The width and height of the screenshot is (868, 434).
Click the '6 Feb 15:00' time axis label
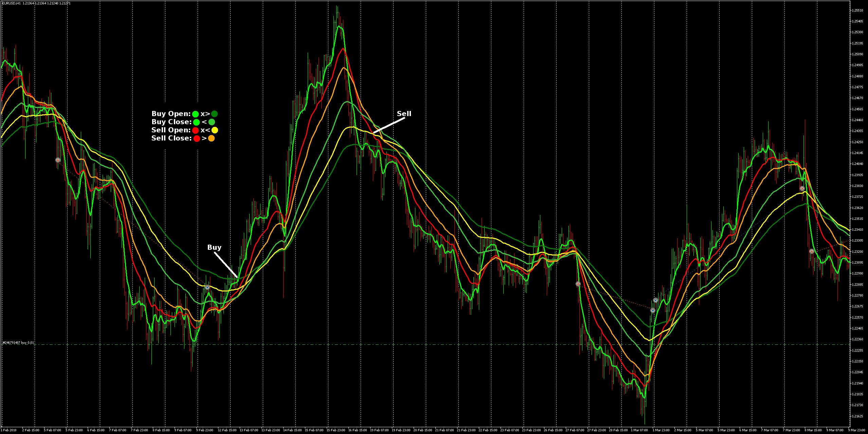coord(96,430)
